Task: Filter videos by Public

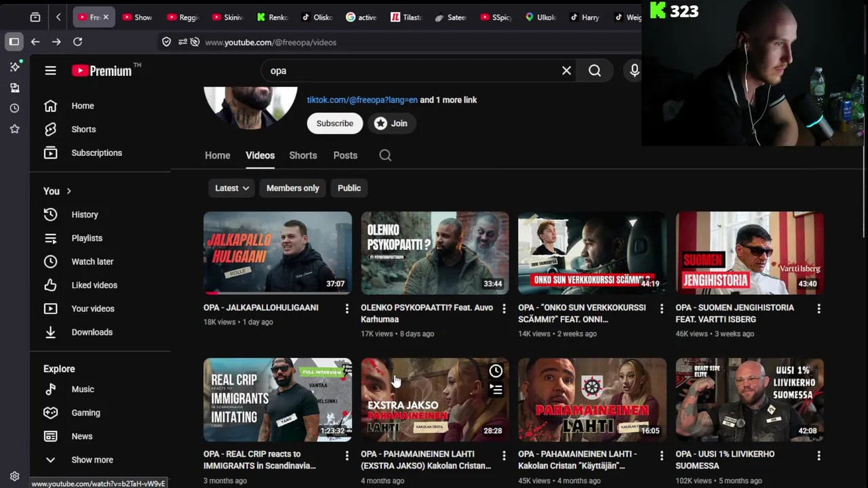Action: [x=349, y=188]
